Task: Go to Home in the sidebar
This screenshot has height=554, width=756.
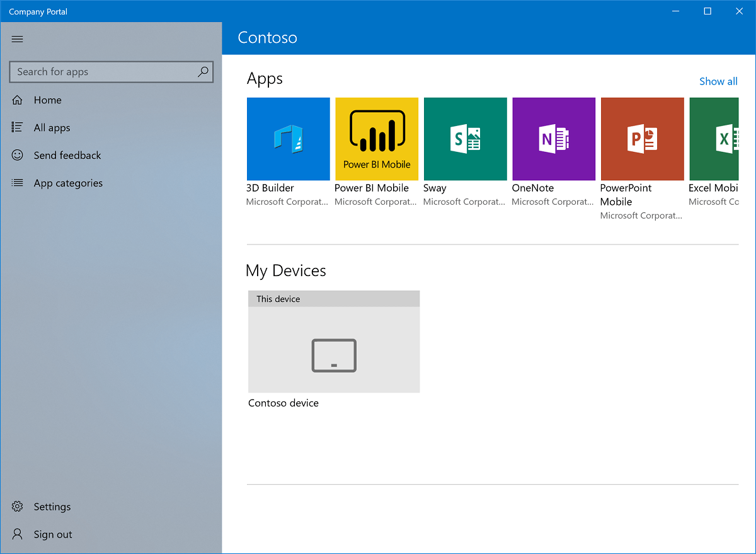Action: tap(111, 100)
